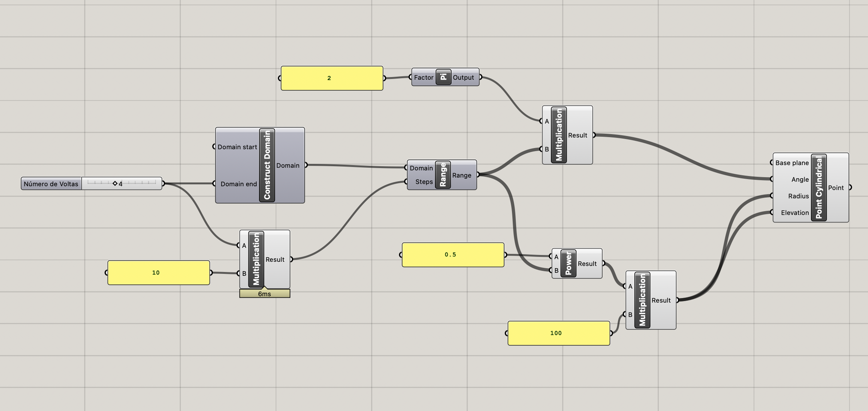The width and height of the screenshot is (868, 411).
Task: Click the Point output grip of Point Cylindrical
Action: click(x=850, y=187)
